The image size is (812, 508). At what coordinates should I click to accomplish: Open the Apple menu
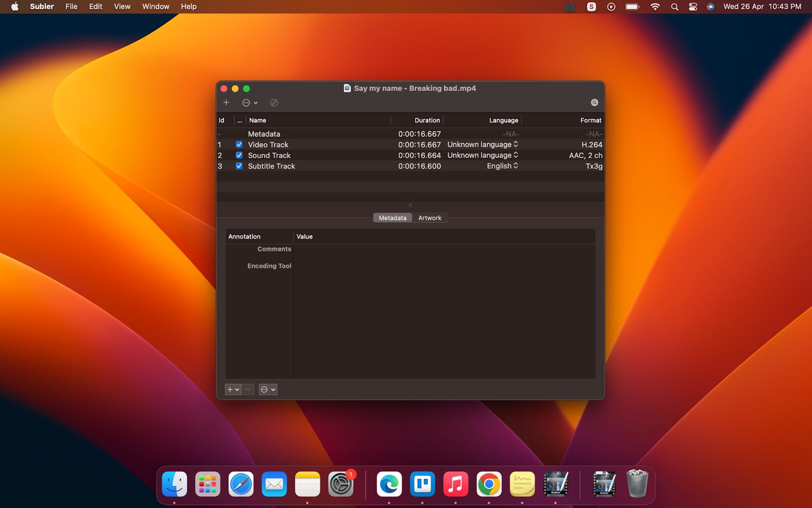pos(15,7)
